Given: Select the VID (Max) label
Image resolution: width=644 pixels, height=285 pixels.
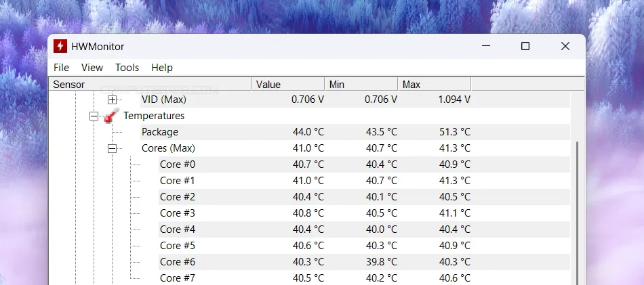Looking at the screenshot, I should coord(164,100).
